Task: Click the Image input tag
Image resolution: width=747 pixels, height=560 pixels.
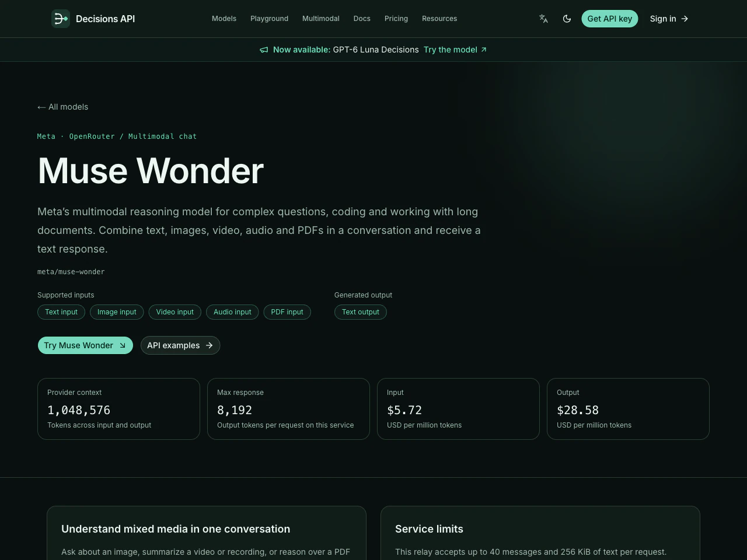Action: click(117, 312)
